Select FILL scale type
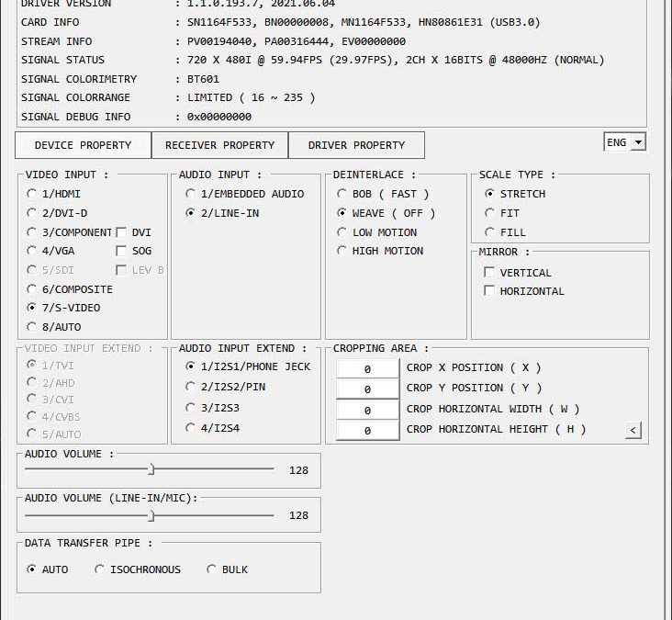 pyautogui.click(x=489, y=232)
